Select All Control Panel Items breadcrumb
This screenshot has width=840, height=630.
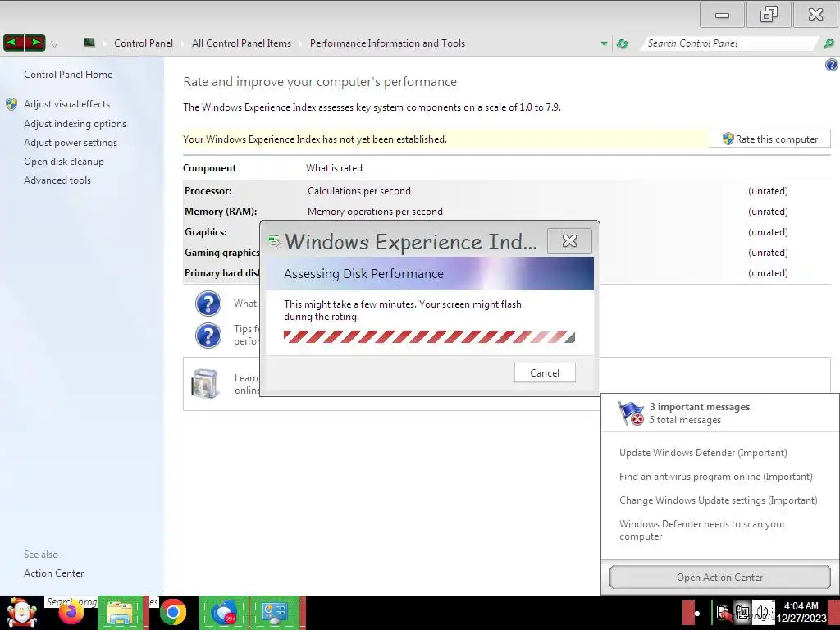click(242, 43)
